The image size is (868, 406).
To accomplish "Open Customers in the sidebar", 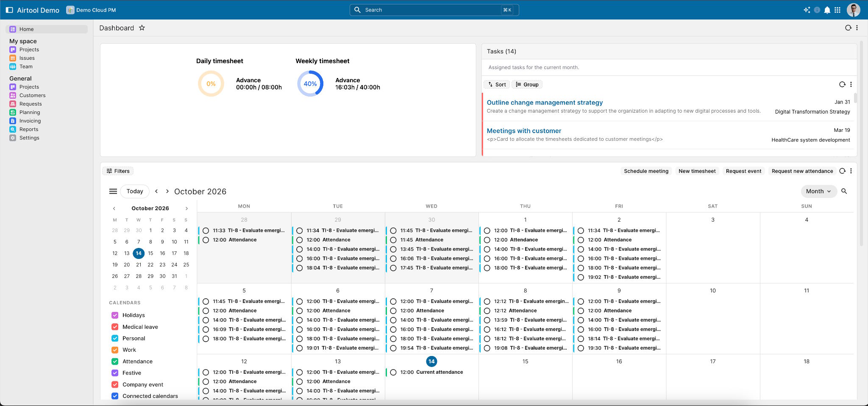I will click(32, 95).
